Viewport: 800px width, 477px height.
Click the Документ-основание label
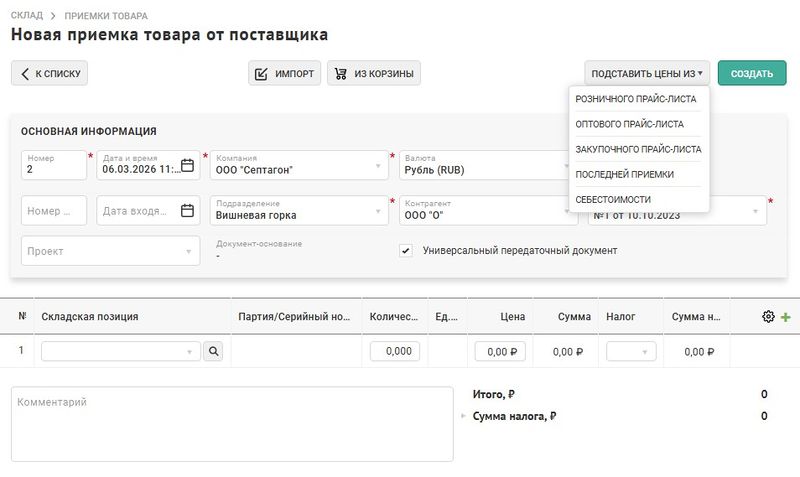(x=259, y=244)
